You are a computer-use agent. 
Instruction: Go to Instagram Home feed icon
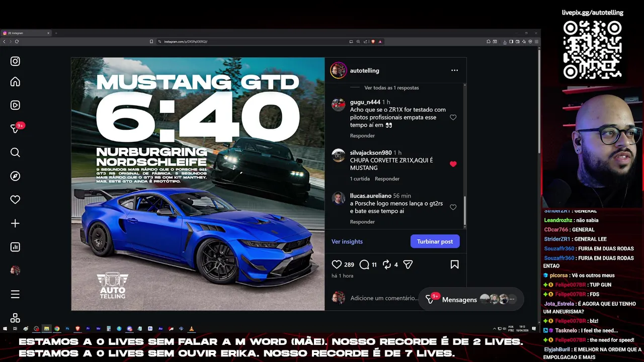[15, 81]
